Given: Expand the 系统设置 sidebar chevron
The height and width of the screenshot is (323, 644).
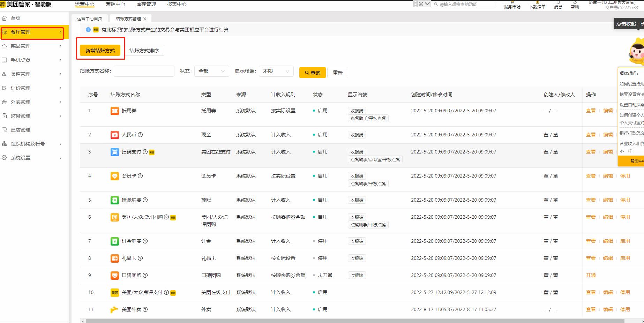Looking at the screenshot, I should tap(60, 158).
